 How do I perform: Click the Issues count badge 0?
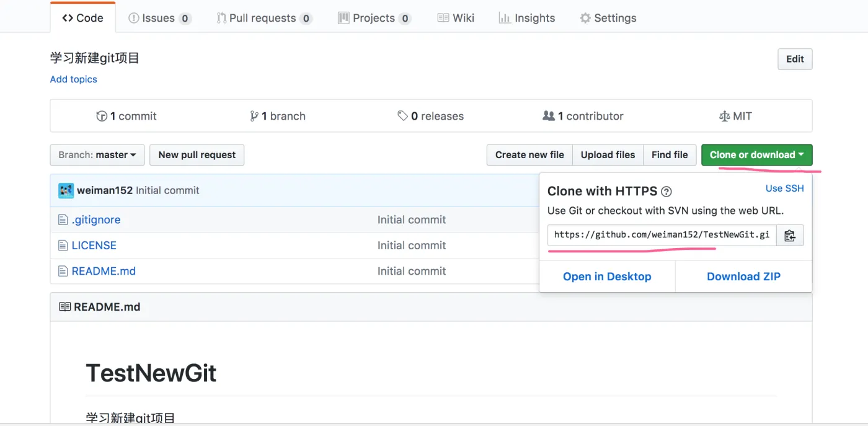point(185,19)
